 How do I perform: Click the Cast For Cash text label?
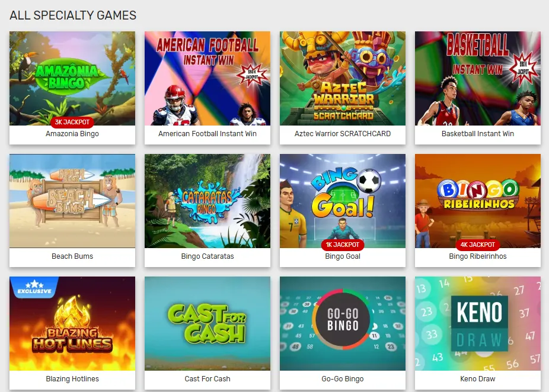208,379
